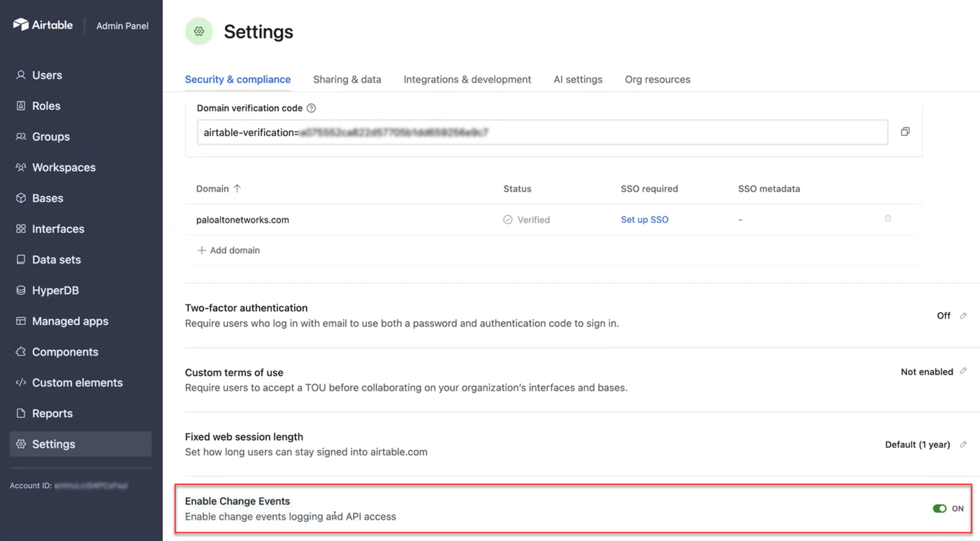Click the help icon beside Domain verification code
The height and width of the screenshot is (541, 980).
click(x=311, y=108)
